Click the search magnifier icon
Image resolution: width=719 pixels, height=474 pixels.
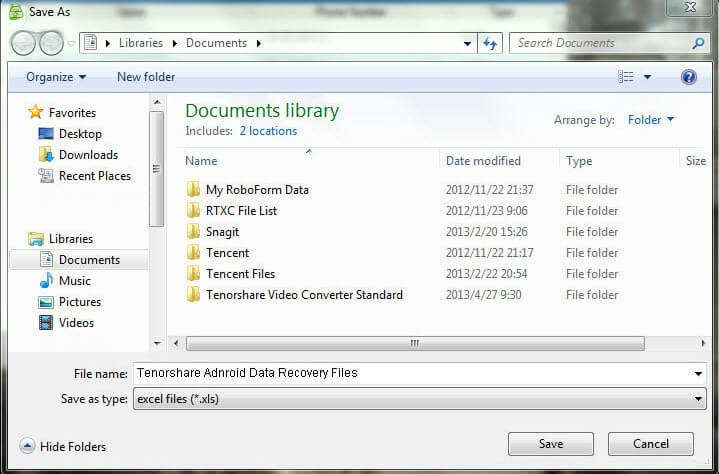click(x=698, y=44)
